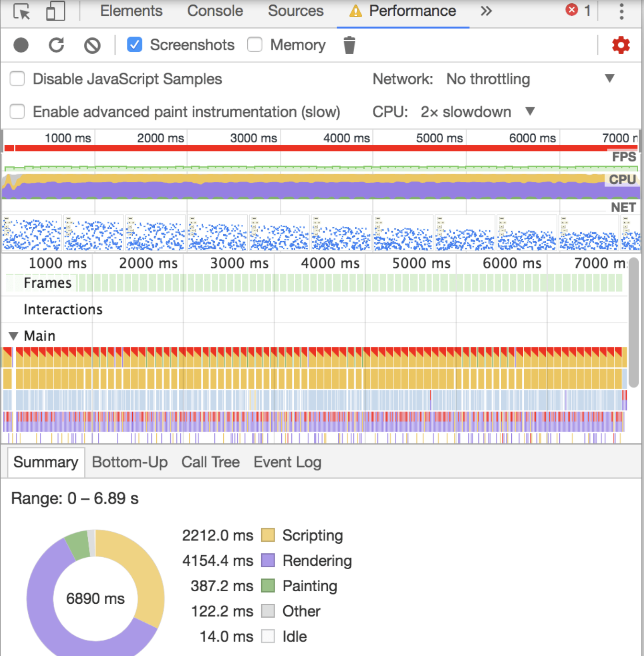Enable the Memory checkbox
644x656 pixels.
tap(254, 45)
